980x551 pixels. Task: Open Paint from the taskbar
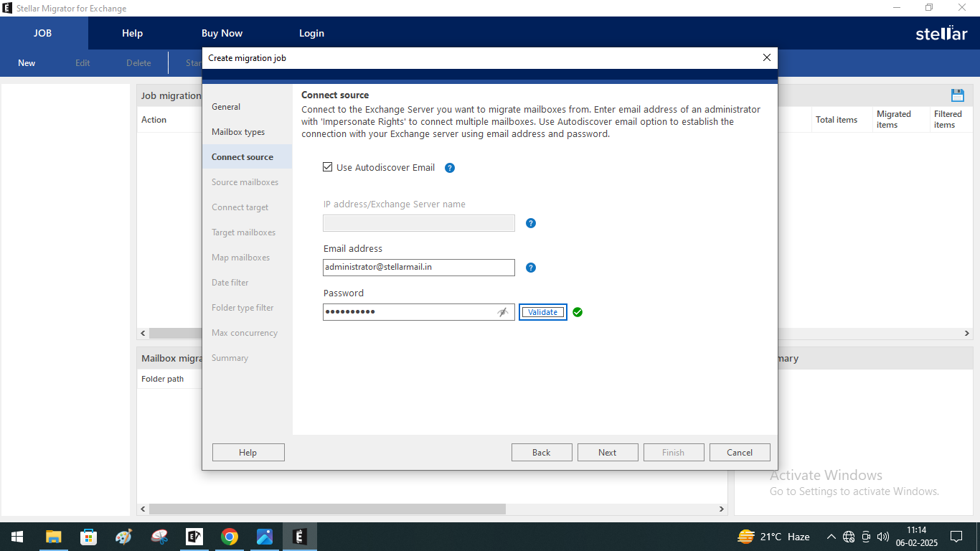pos(123,537)
